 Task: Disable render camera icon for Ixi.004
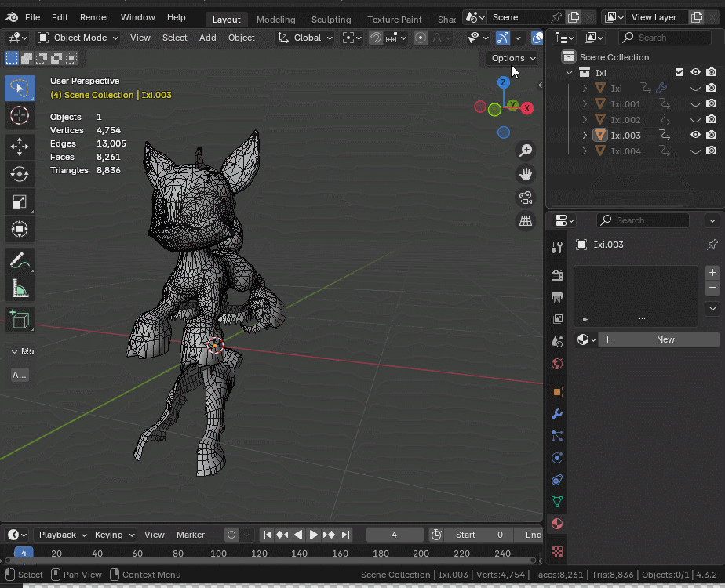(x=711, y=151)
